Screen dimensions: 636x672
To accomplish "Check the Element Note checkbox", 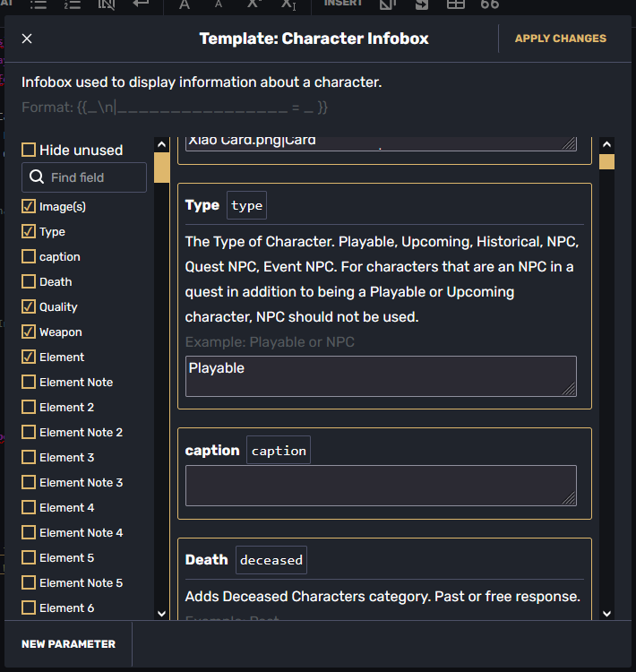I will [29, 383].
